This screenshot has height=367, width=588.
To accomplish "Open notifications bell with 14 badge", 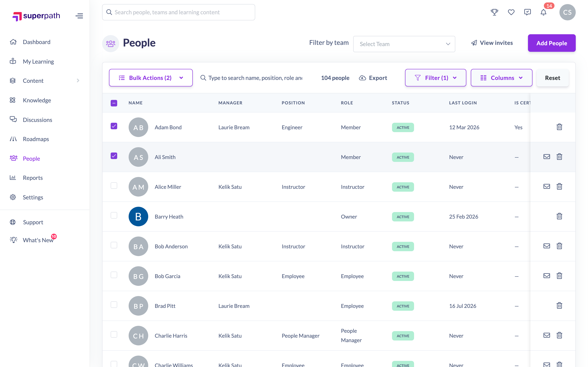I will pos(543,12).
